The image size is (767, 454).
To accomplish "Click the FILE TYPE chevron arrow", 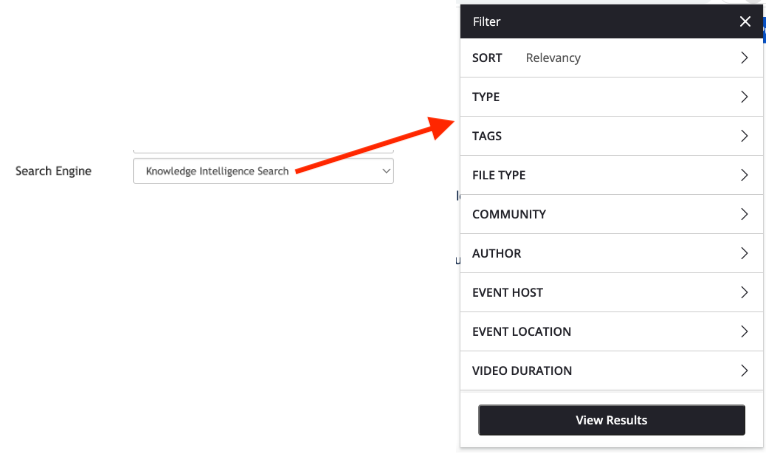I will click(744, 175).
